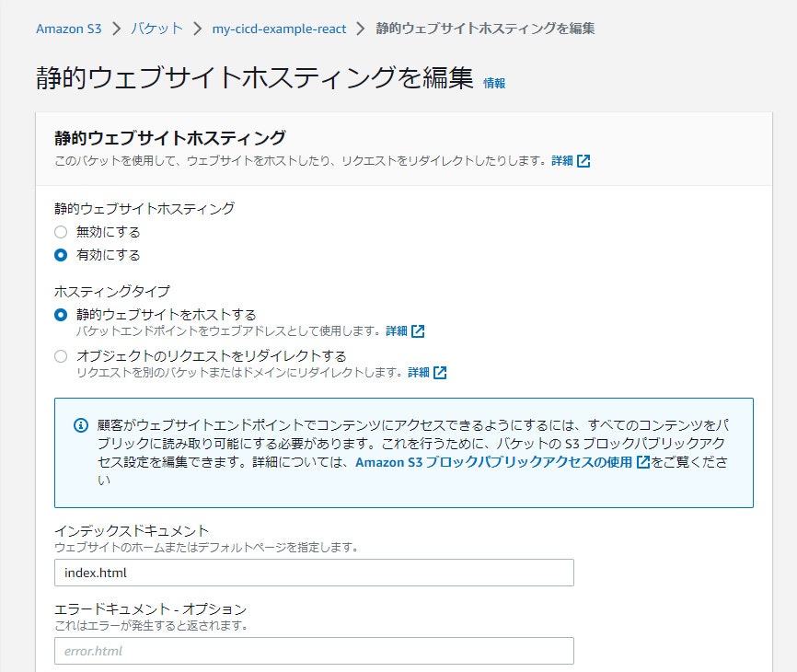Click the ホスティングタイプ heading
797x672 pixels.
point(112,291)
